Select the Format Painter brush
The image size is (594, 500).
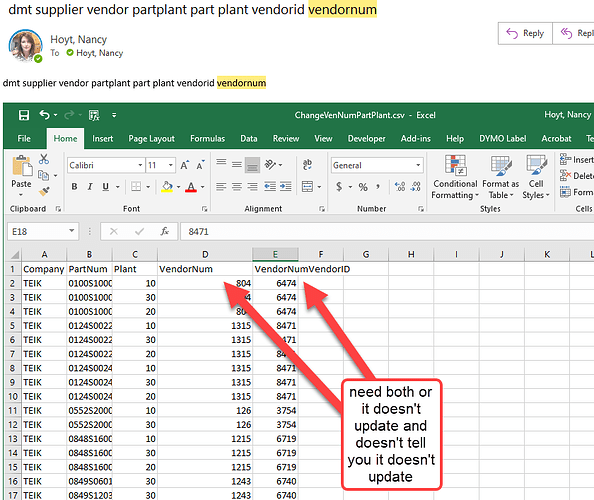(44, 192)
